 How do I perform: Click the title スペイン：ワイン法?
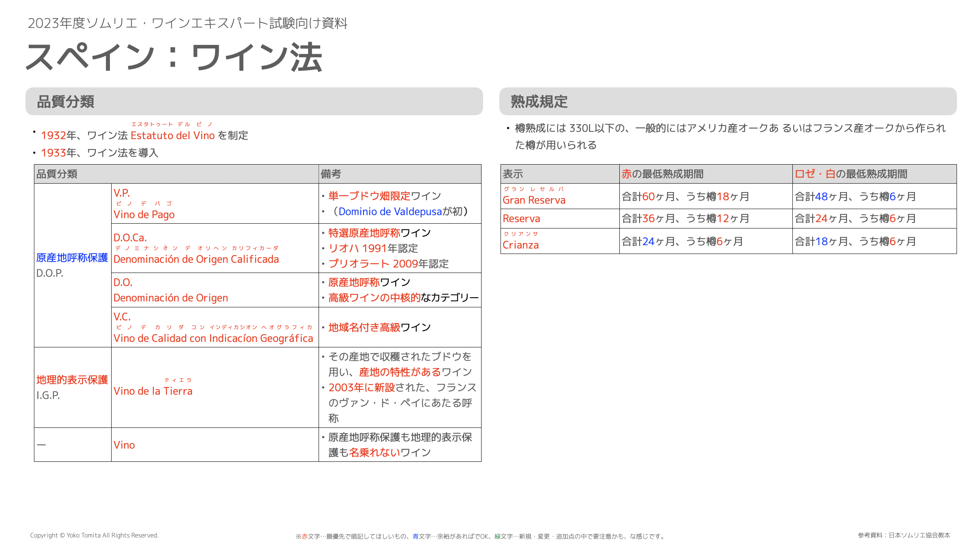(174, 57)
